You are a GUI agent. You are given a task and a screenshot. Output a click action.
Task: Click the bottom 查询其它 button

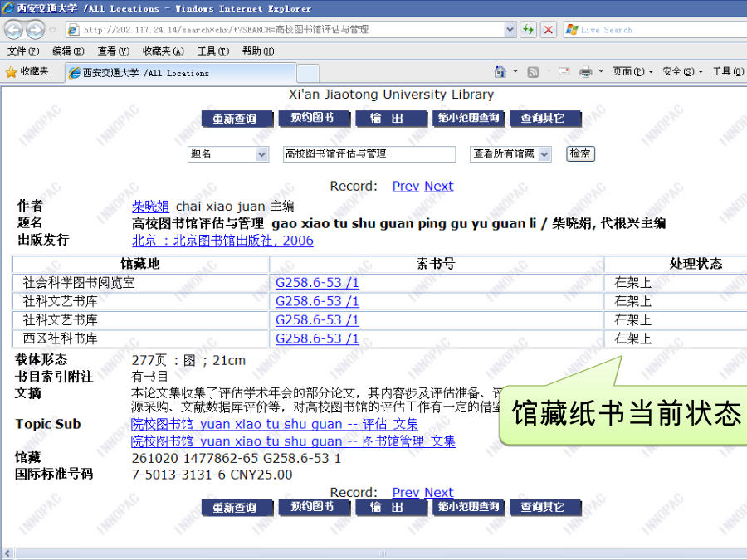tap(545, 508)
